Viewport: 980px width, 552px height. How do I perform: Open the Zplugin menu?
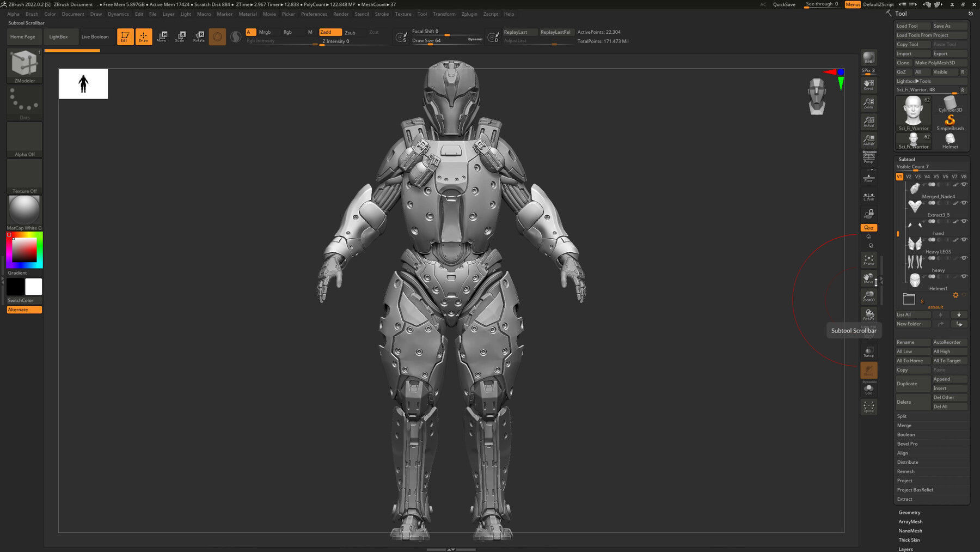coord(469,14)
